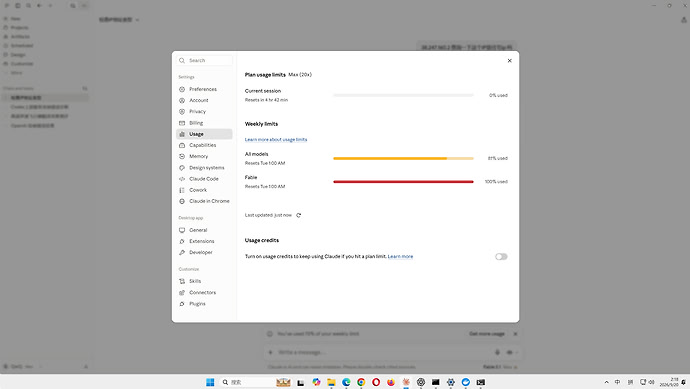Go to Privacy settings
This screenshot has height=389, width=690.
pyautogui.click(x=204, y=112)
